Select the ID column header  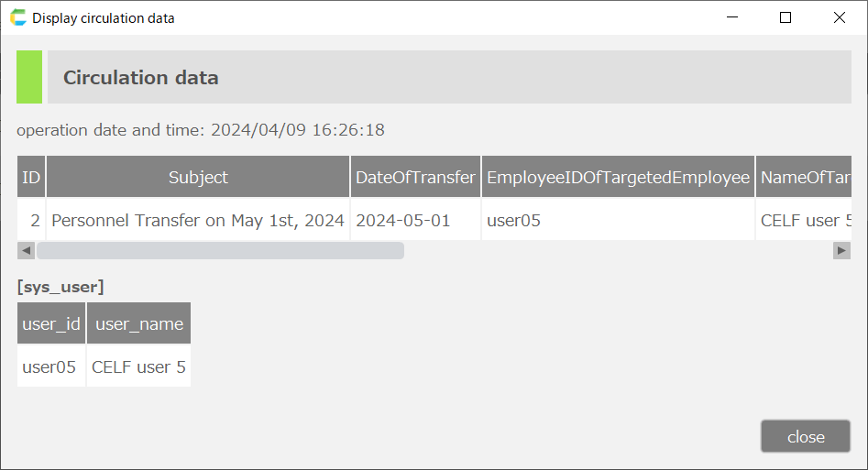[31, 177]
